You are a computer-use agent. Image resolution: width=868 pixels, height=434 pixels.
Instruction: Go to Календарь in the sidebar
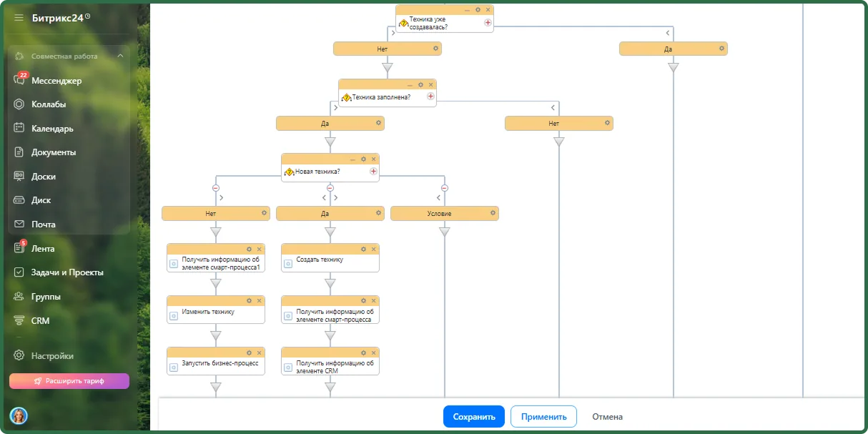(52, 129)
